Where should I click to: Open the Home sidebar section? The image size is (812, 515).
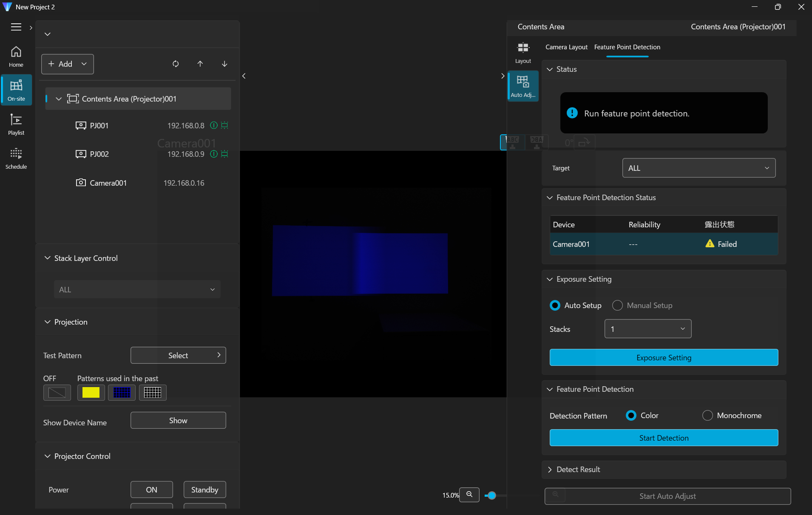point(16,57)
